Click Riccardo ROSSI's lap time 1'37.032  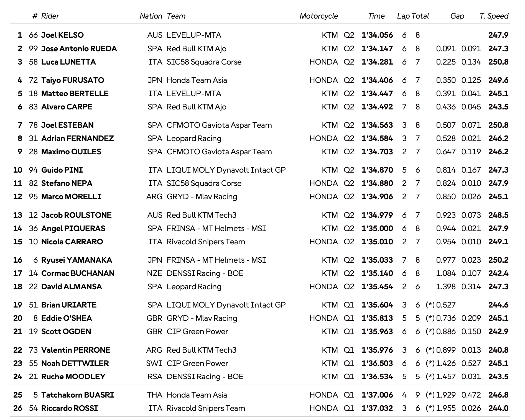tap(377, 408)
